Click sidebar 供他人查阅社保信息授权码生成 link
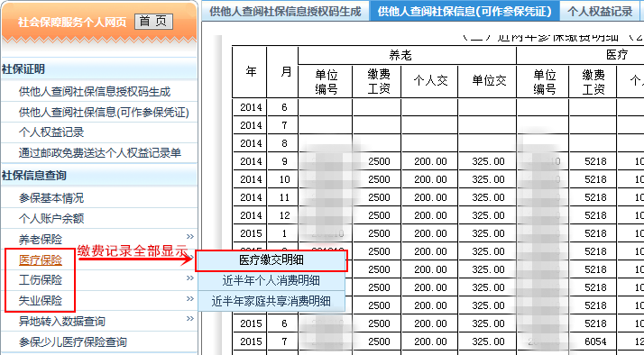The height and width of the screenshot is (355, 644). click(95, 92)
